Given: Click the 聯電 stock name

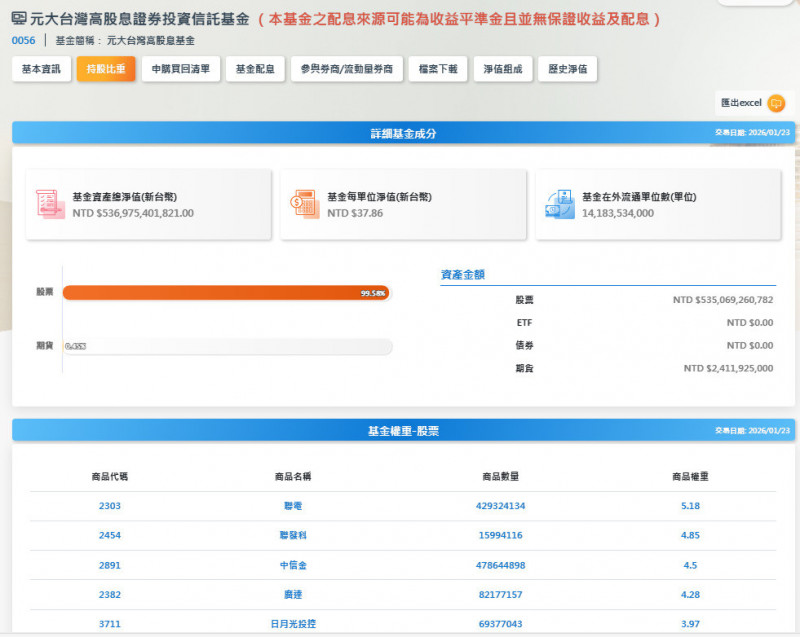Looking at the screenshot, I should [x=293, y=506].
